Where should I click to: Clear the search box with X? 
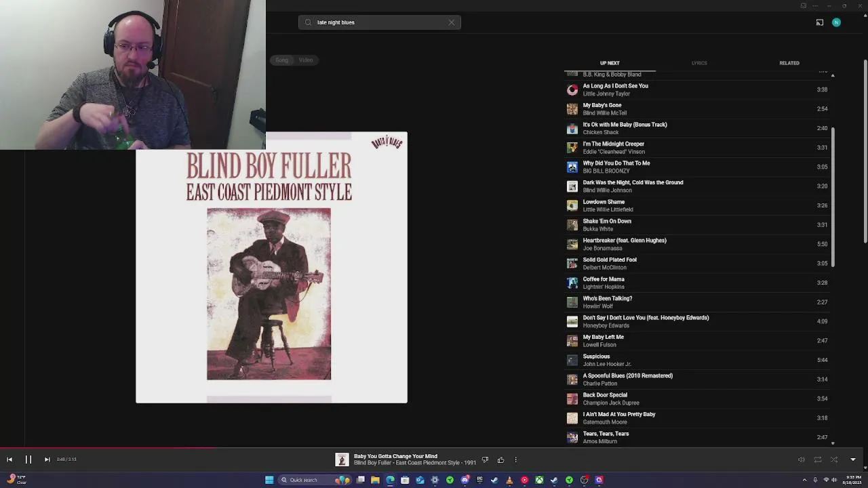[452, 22]
